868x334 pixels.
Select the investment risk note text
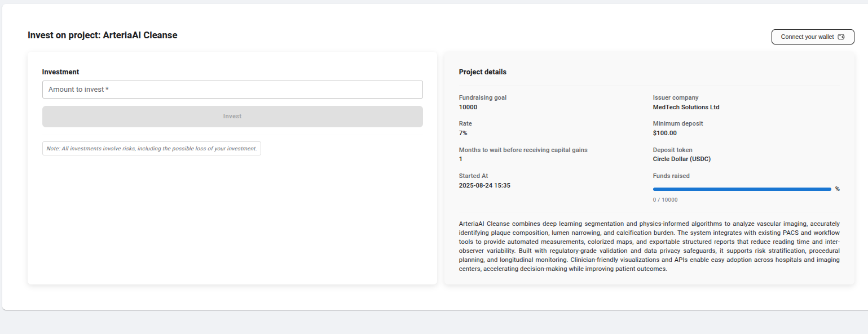pyautogui.click(x=152, y=149)
